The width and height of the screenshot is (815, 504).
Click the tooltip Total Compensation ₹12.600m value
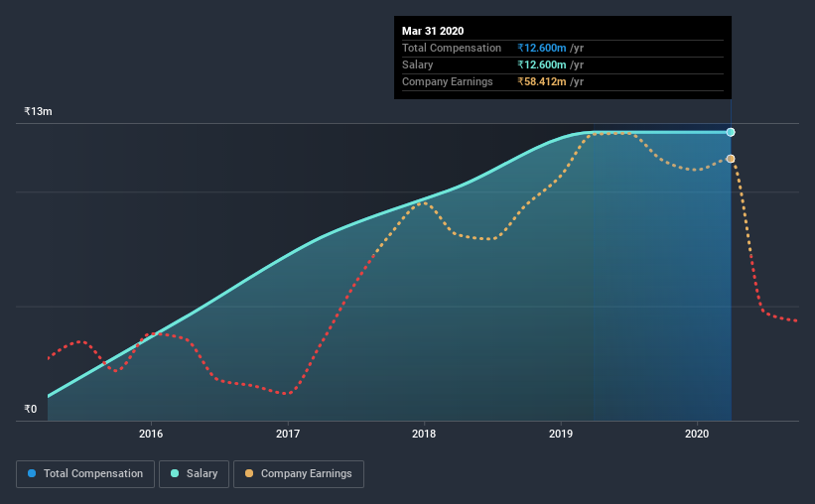(x=542, y=48)
